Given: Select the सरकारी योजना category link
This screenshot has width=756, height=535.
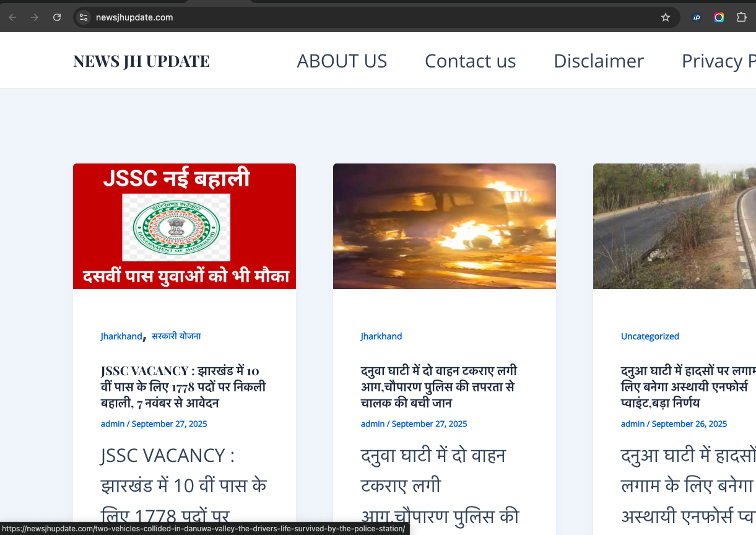Looking at the screenshot, I should tap(176, 336).
